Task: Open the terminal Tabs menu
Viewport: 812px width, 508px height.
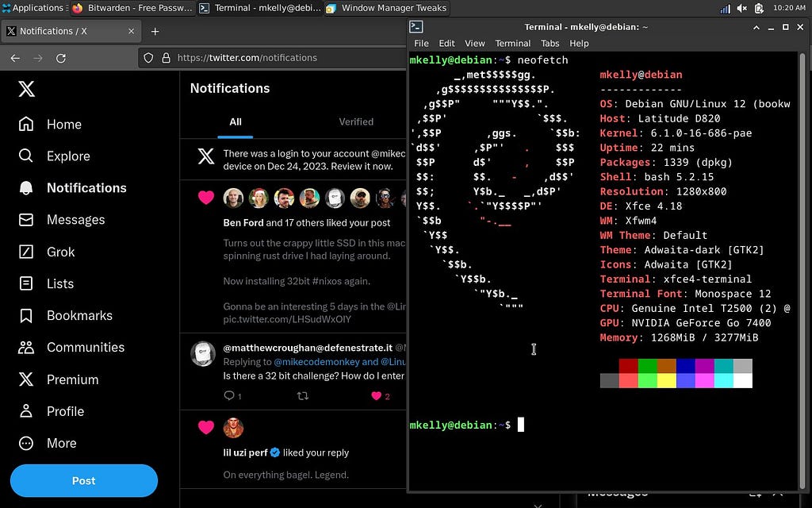Action: pos(550,44)
